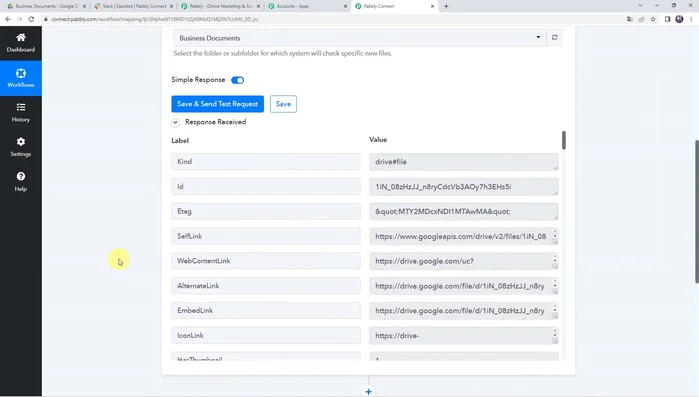The width and height of the screenshot is (699, 397).
Task: Click the Etag label field
Action: [266, 211]
